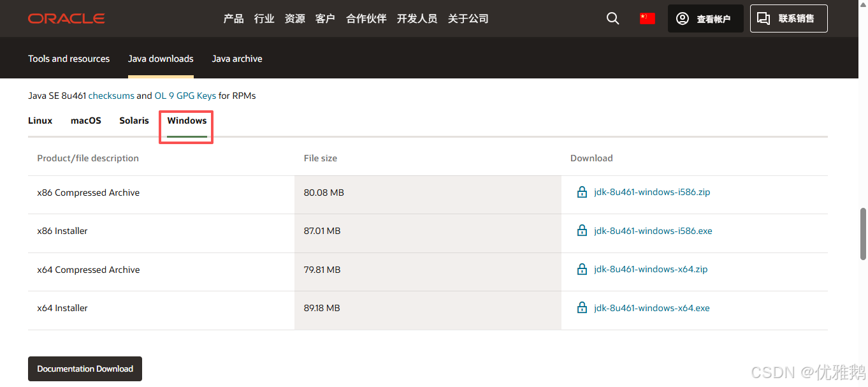Click the 查看帐户 button
This screenshot has width=868, height=387.
coord(705,18)
